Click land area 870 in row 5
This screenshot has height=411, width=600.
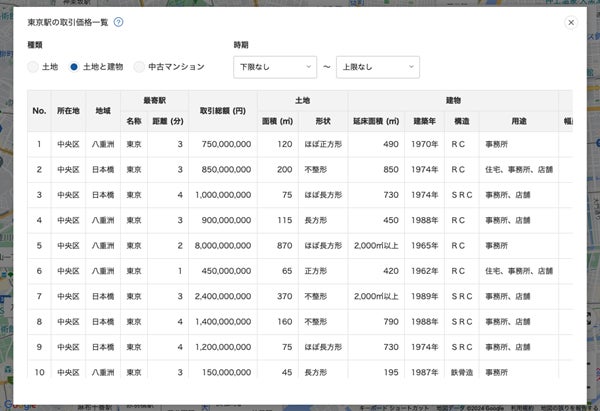285,246
